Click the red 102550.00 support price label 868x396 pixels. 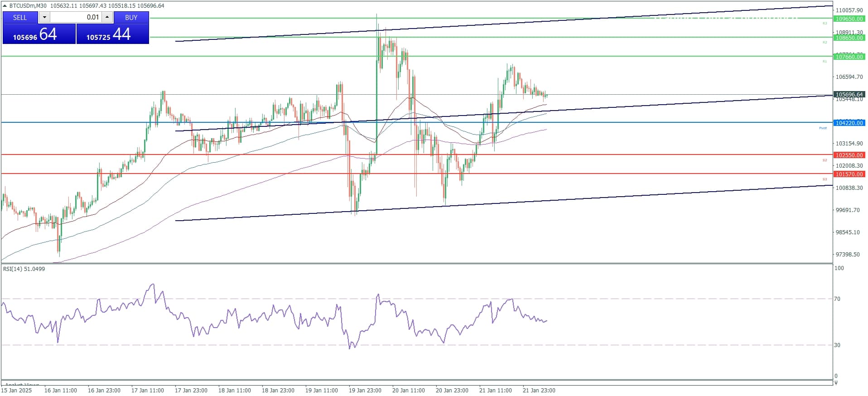849,155
